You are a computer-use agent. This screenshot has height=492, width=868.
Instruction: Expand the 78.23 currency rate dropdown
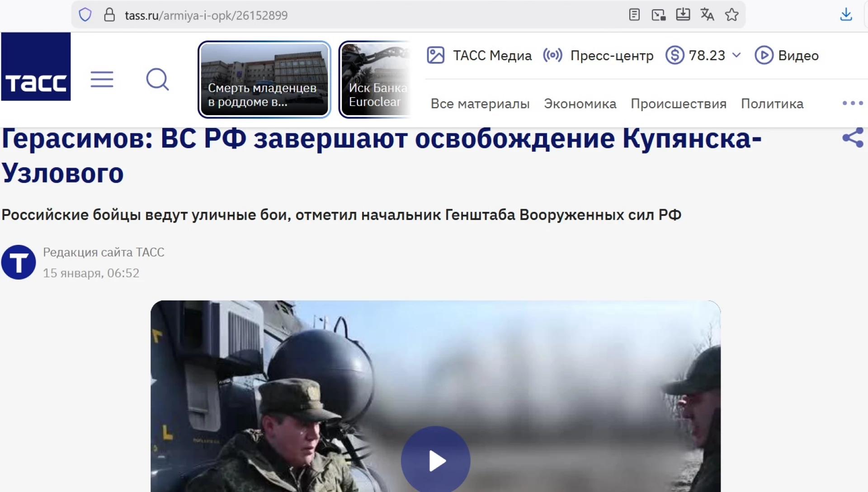(736, 55)
